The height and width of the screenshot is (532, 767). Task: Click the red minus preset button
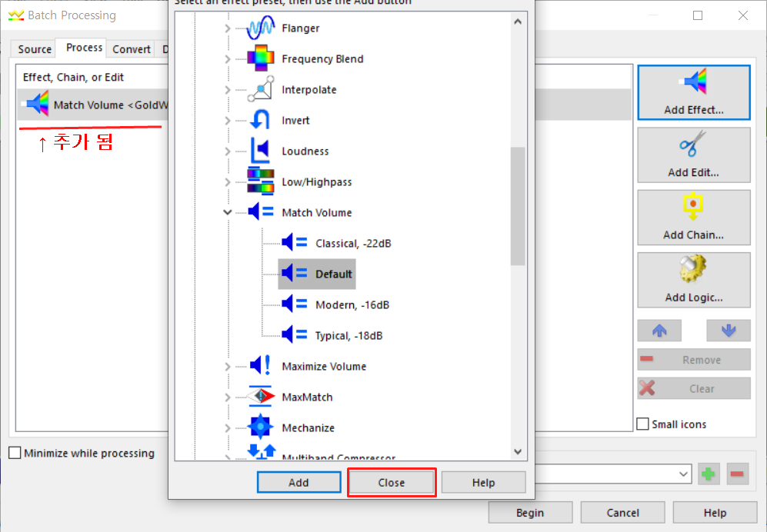point(738,474)
